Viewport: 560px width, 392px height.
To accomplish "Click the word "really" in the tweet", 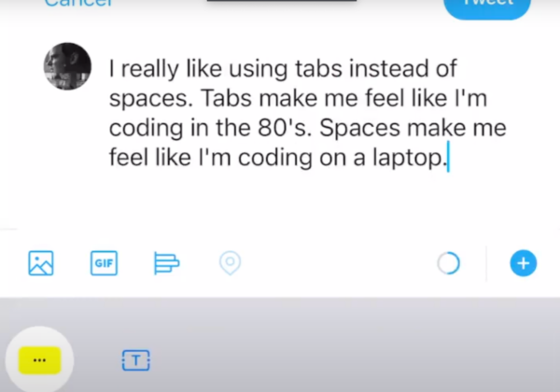I will click(x=150, y=69).
